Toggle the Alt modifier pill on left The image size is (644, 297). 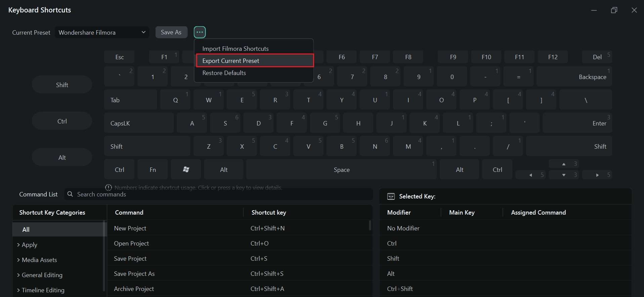(62, 157)
